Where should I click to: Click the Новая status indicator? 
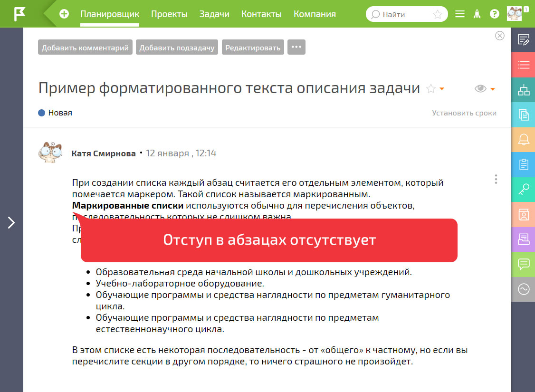55,113
